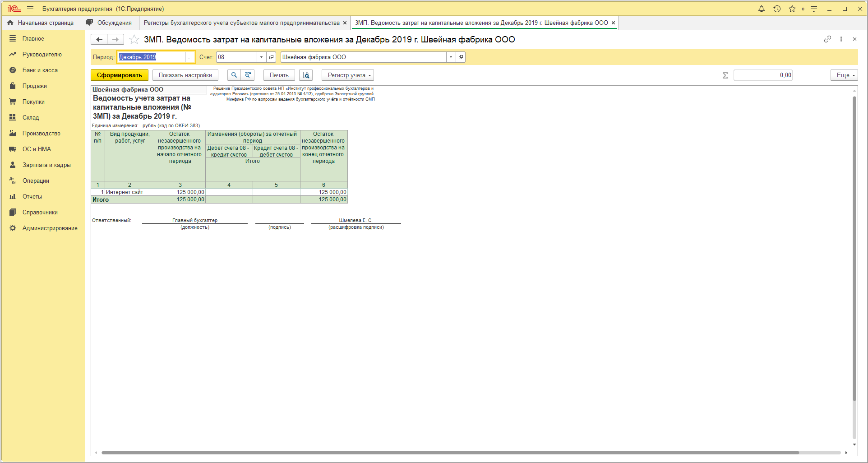Select Шмелева Е. С. signature text
This screenshot has height=463, width=868.
pyautogui.click(x=356, y=220)
